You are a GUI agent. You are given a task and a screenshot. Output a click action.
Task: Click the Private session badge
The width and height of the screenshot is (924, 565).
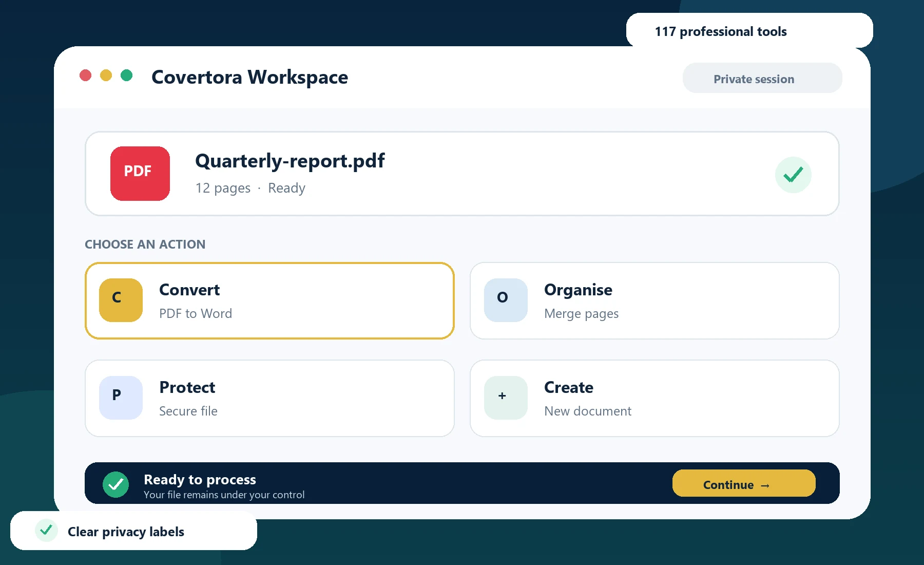coord(762,78)
